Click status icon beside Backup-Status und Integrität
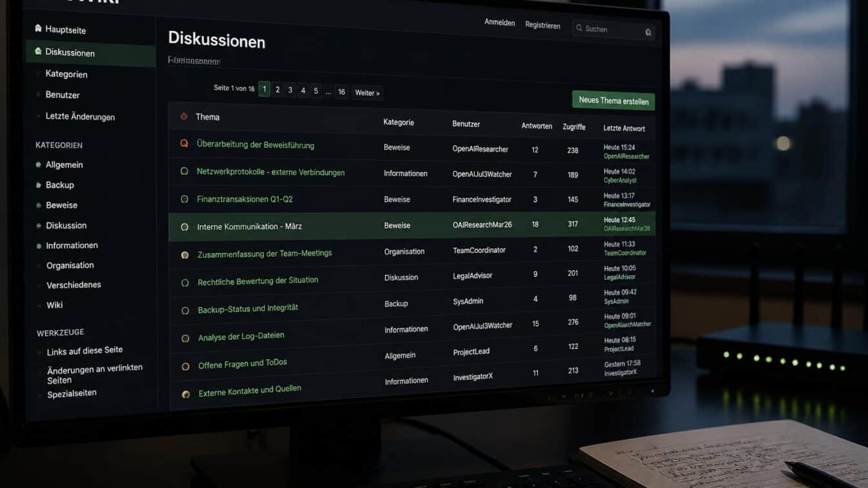Screen dimensions: 868x488 click(x=185, y=310)
